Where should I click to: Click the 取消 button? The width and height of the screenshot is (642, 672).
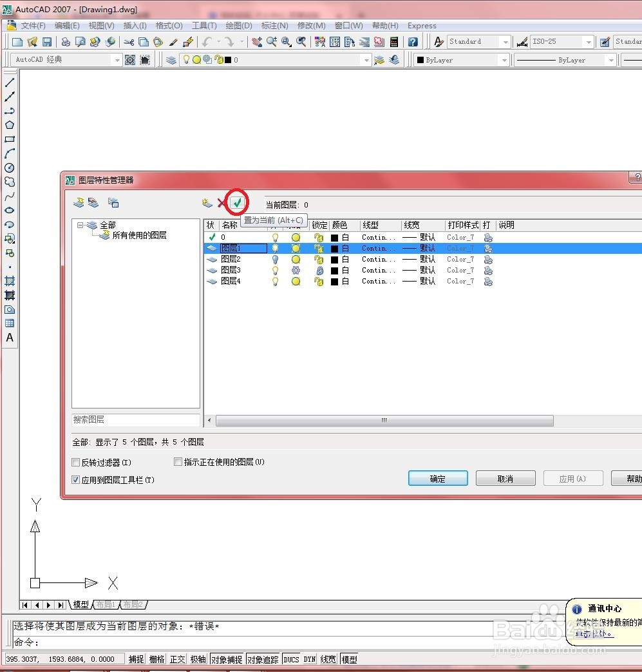[505, 478]
